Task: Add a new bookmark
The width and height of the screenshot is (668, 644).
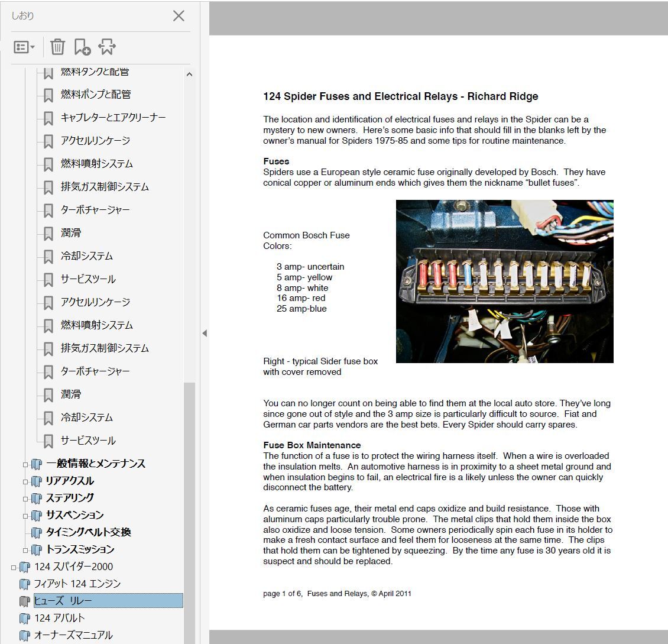Action: (82, 47)
